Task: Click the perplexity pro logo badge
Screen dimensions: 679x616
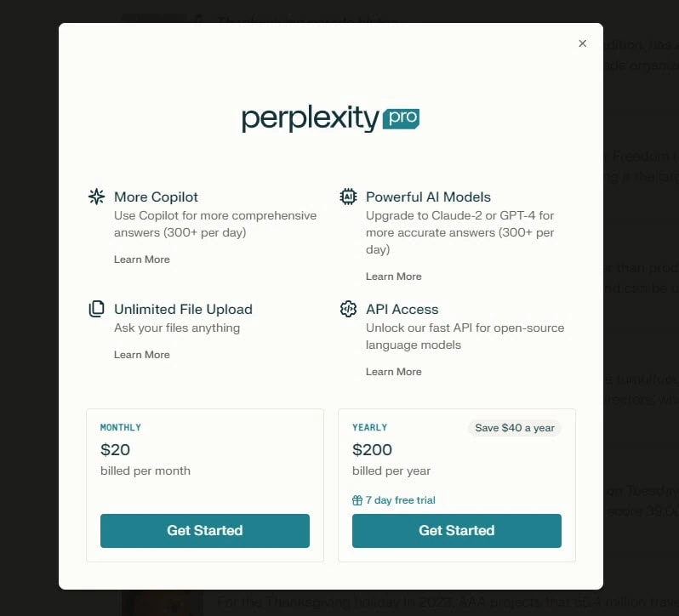Action: coord(401,118)
